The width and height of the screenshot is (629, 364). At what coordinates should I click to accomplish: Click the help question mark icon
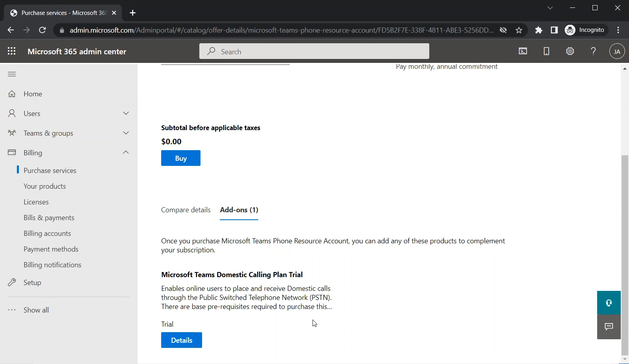pos(593,51)
